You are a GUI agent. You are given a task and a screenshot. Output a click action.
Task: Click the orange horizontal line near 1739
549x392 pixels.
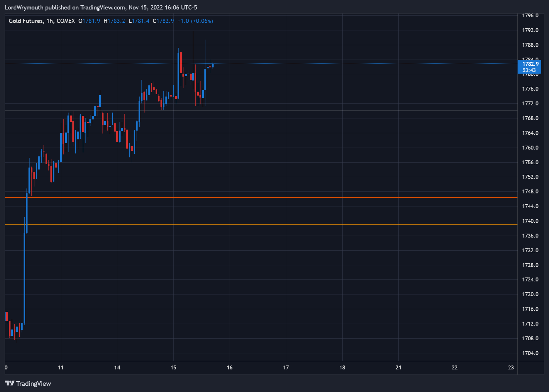(x=261, y=224)
